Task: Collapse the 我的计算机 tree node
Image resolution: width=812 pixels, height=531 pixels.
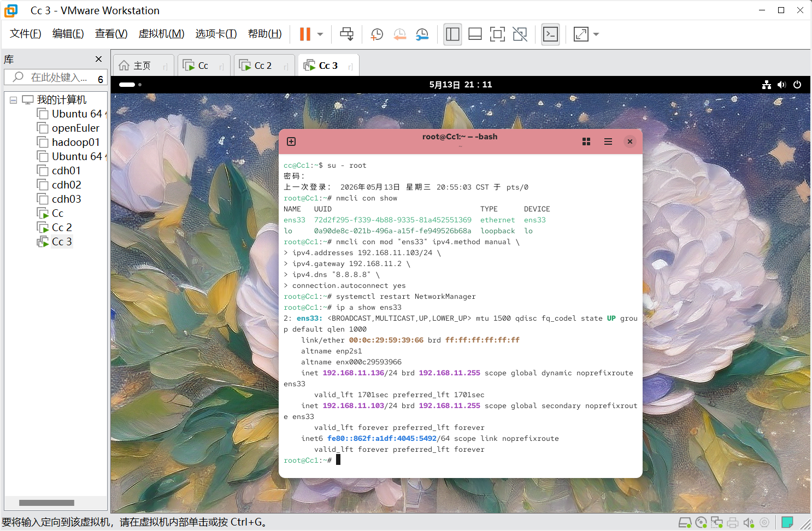Action: tap(13, 100)
